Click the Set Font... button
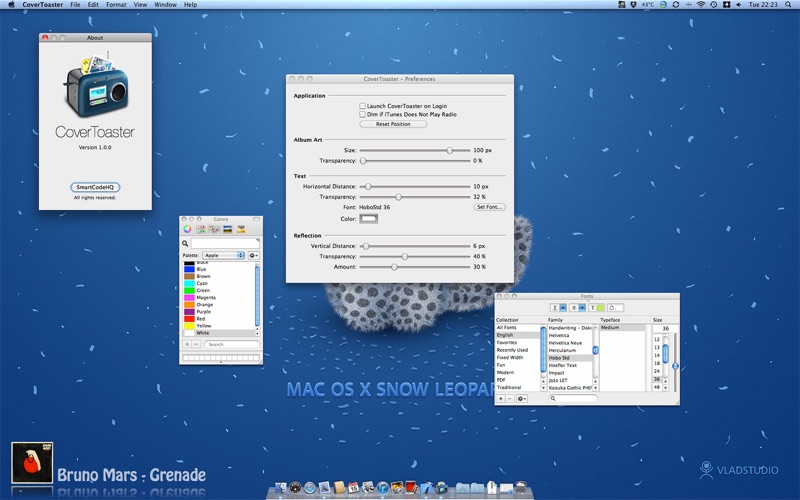Image resolution: width=800 pixels, height=500 pixels. tap(489, 207)
